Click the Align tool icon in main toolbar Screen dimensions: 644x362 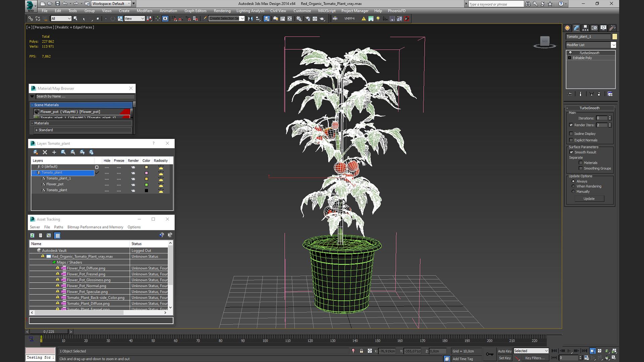pos(258,19)
